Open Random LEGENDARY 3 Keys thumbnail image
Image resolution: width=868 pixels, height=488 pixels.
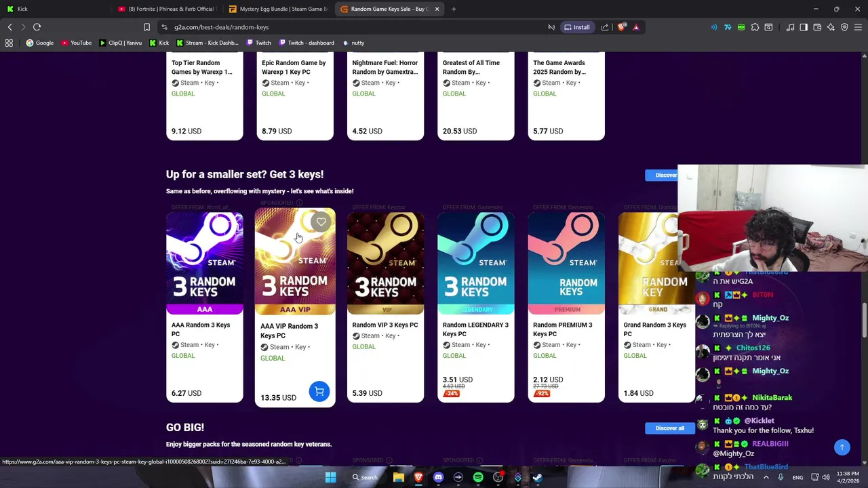click(x=476, y=263)
